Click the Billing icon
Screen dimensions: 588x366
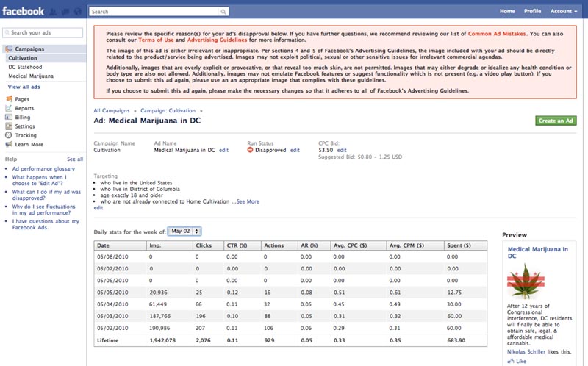pos(9,117)
